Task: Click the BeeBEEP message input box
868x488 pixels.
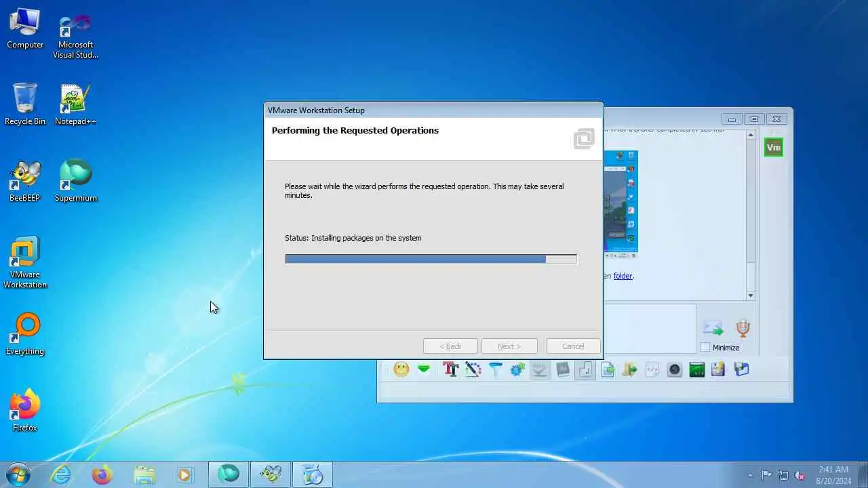Action: point(650,328)
